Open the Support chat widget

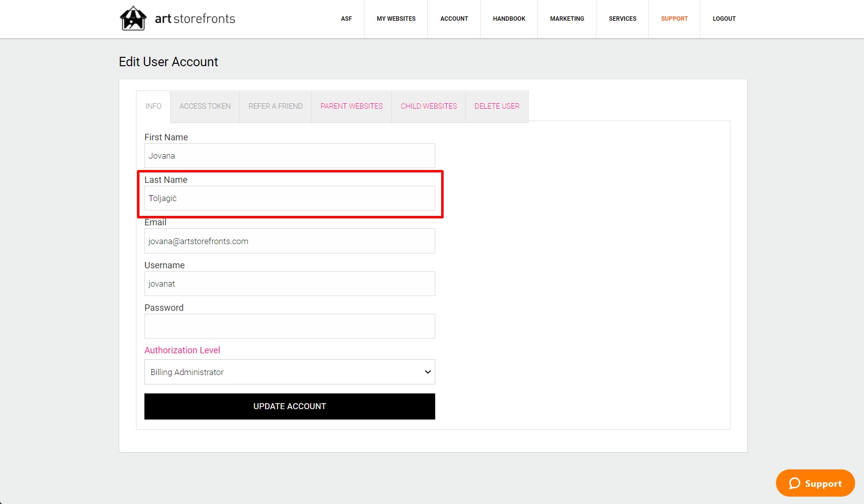[814, 483]
